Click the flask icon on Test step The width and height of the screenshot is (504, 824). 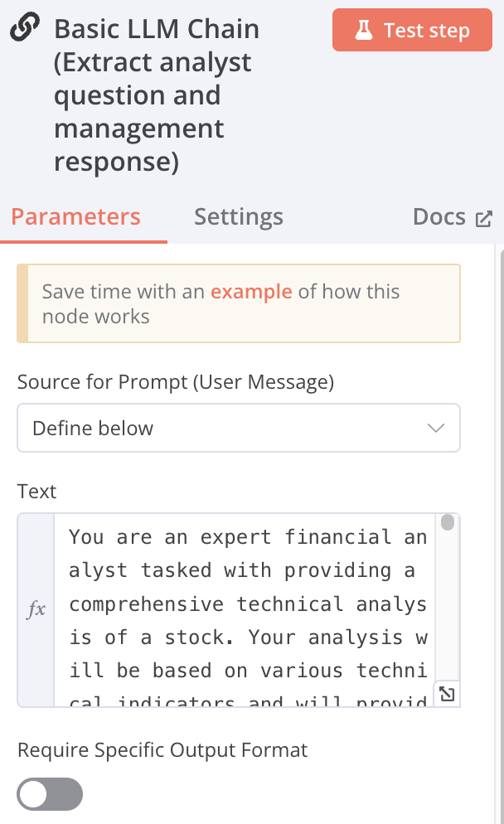pos(363,31)
